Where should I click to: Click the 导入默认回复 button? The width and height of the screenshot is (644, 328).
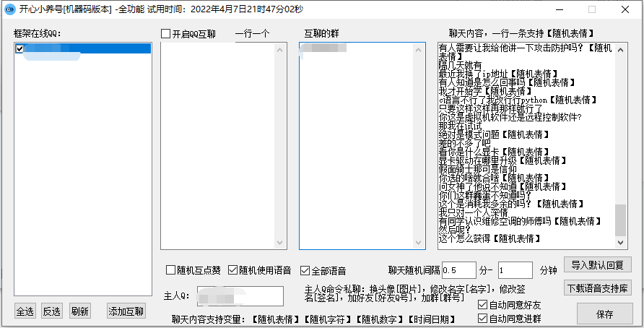(x=597, y=264)
